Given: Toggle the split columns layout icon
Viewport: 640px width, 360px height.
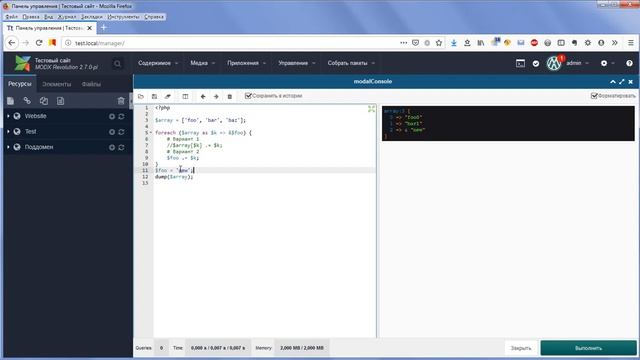Looking at the screenshot, I should click(185, 96).
